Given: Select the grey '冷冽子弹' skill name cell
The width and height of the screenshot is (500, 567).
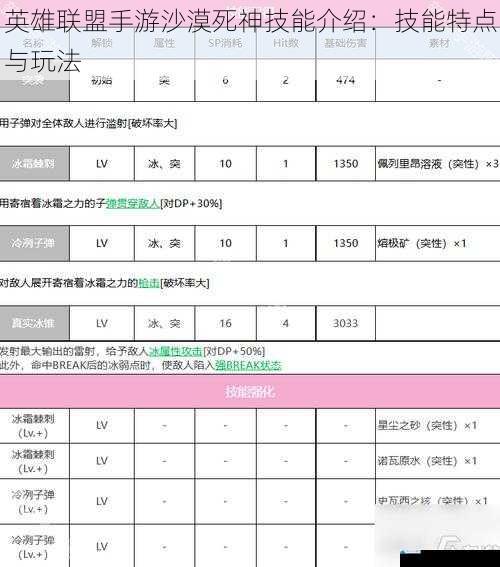Looking at the screenshot, I should [x=34, y=243].
